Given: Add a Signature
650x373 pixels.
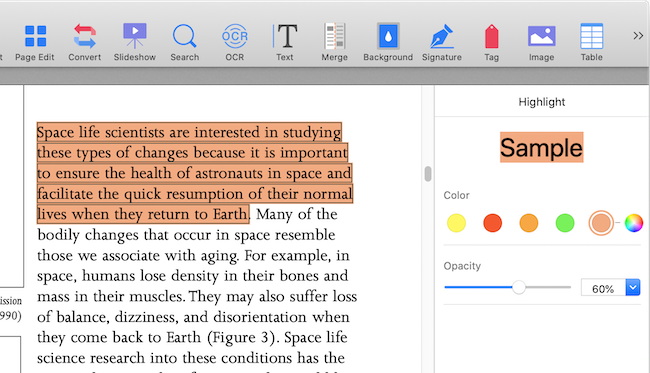Looking at the screenshot, I should coord(442,43).
